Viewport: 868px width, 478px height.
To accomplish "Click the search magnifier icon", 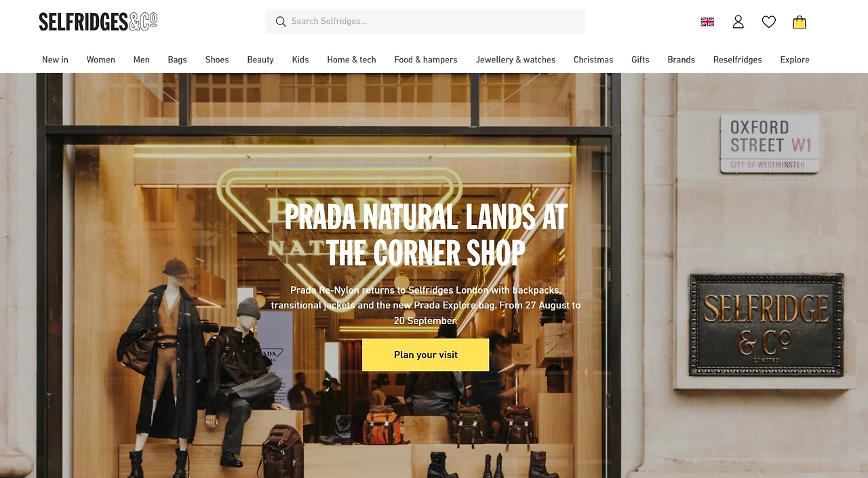I will point(281,22).
